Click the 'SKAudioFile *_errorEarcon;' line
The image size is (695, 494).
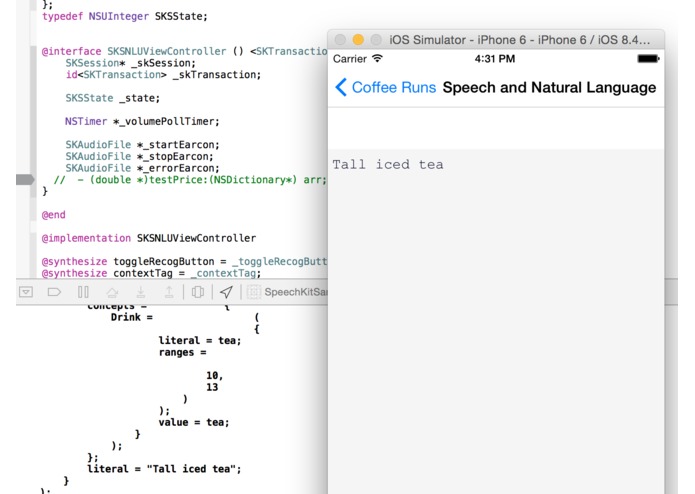(x=142, y=168)
